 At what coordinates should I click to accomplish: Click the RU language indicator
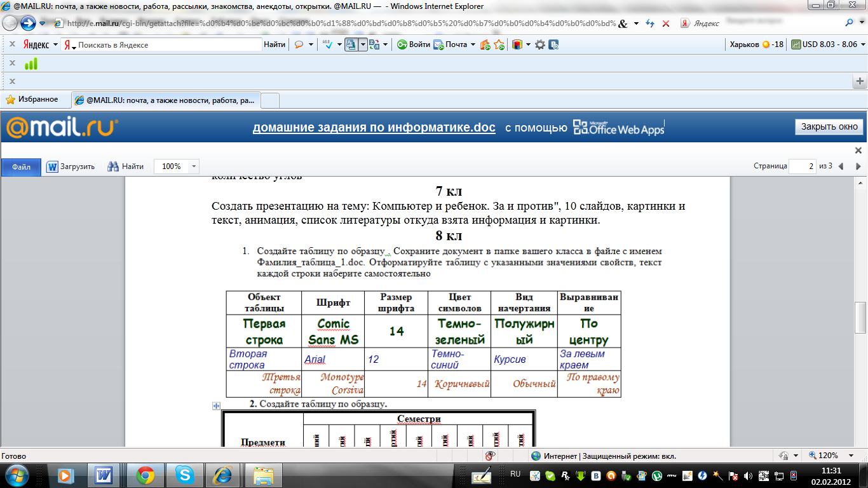coord(515,474)
